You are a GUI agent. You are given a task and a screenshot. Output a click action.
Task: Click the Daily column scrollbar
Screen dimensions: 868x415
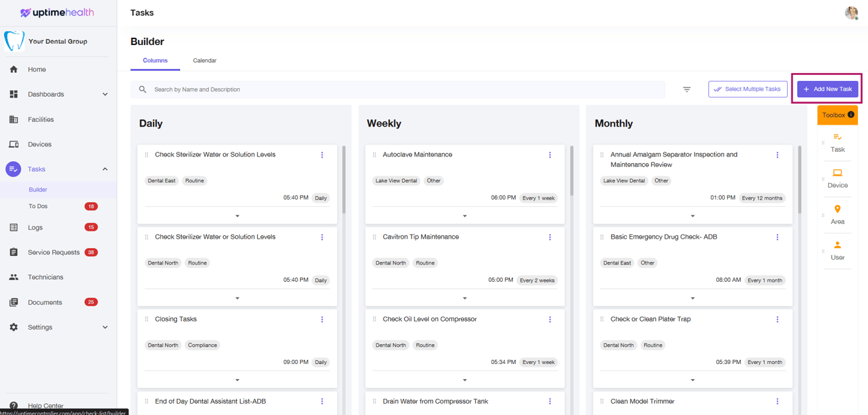[344, 180]
